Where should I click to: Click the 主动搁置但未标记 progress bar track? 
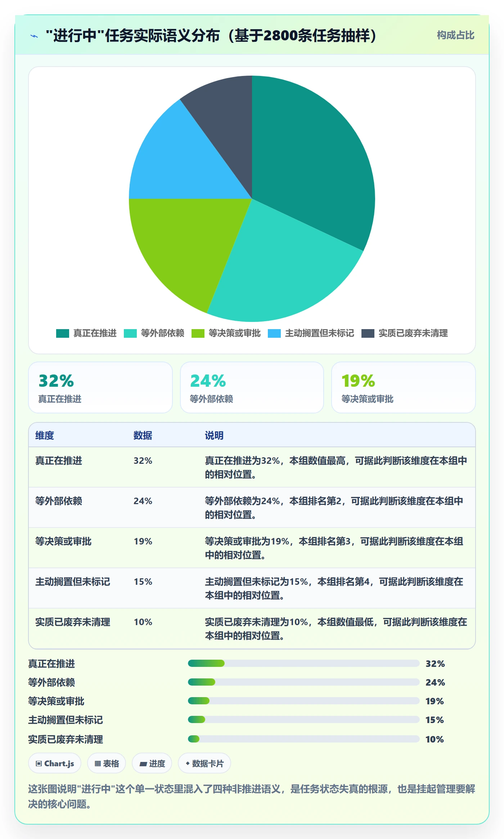304,719
